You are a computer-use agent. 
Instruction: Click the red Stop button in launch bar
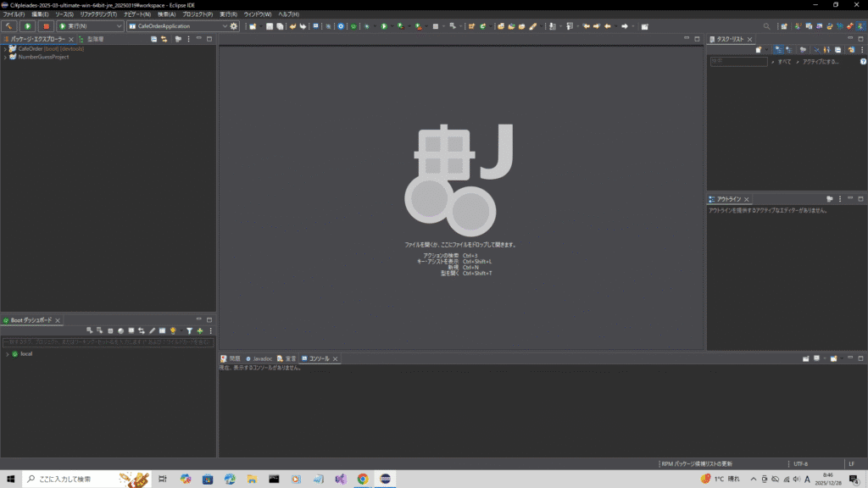coord(47,26)
